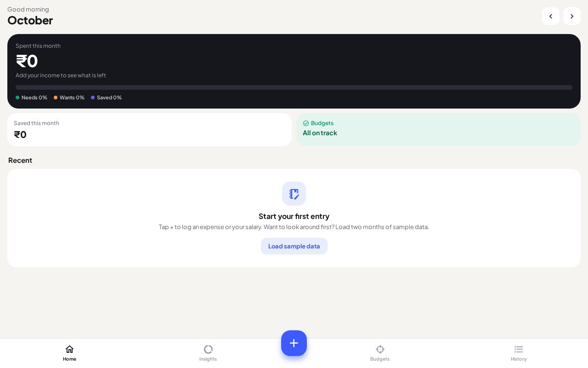This screenshot has width=588, height=368.
Task: Go to the previous month with left chevron
Action: (551, 16)
